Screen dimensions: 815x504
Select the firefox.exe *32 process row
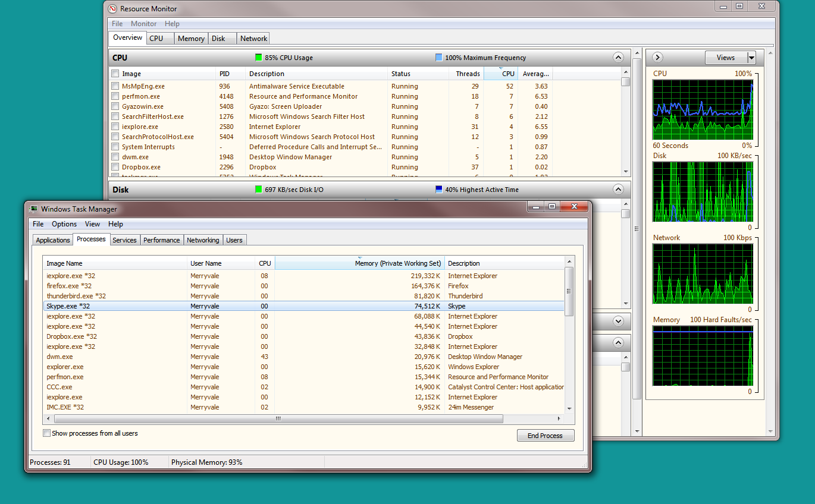pos(303,286)
